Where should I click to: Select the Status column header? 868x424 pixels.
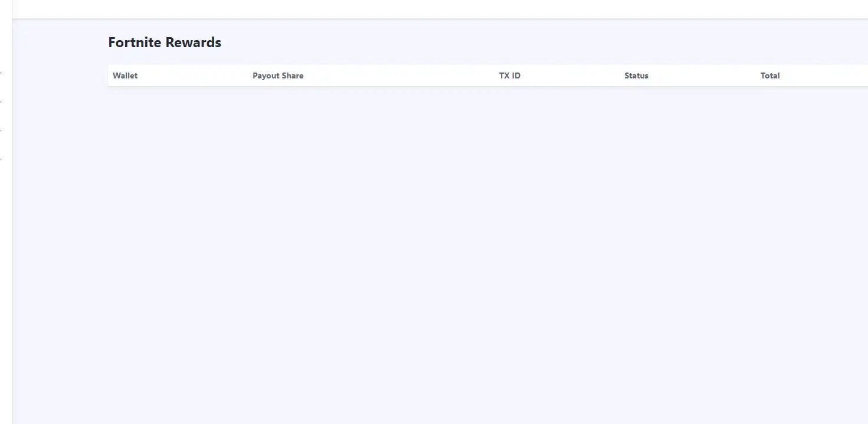(636, 75)
